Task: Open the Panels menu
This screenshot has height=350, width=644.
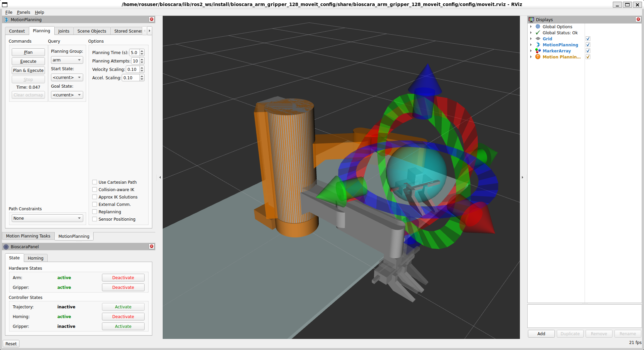Action: click(x=23, y=12)
